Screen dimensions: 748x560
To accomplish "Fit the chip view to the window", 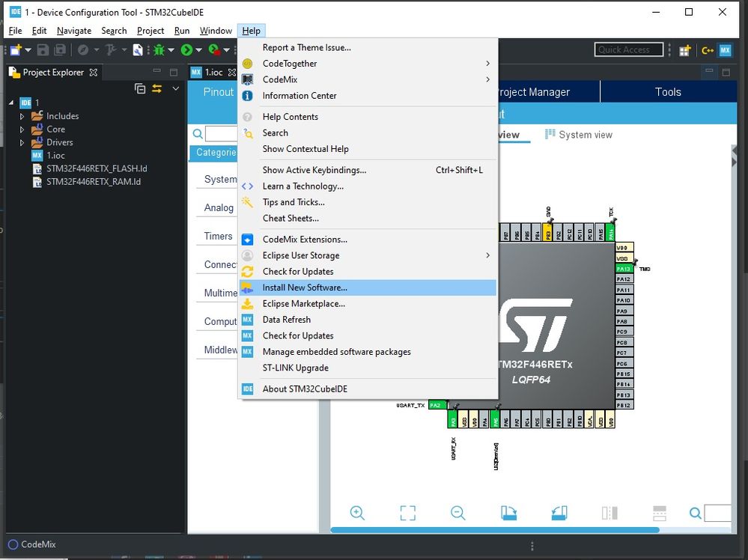I will 408,513.
